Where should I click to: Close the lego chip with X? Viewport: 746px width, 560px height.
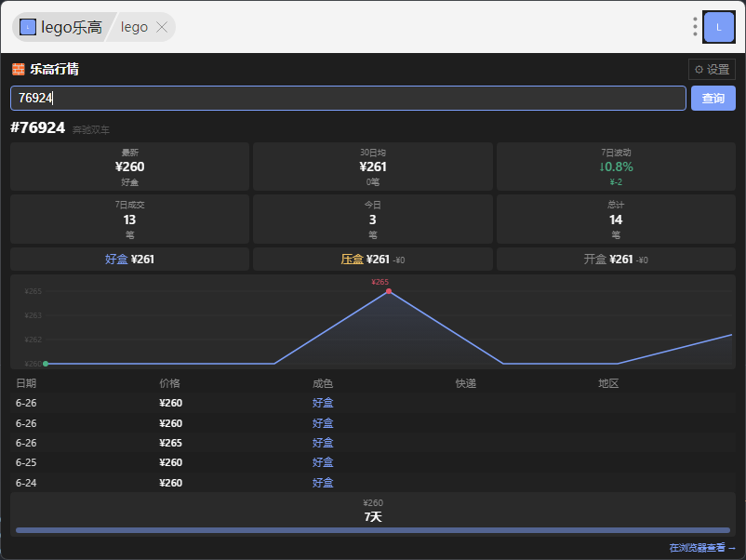point(162,27)
